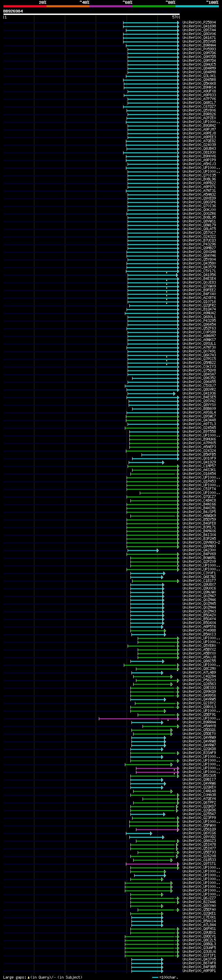The width and height of the screenshot is (222, 980).
Task: Select the UniRef100_Q5EF91 label
Action: (x=199, y=714)
